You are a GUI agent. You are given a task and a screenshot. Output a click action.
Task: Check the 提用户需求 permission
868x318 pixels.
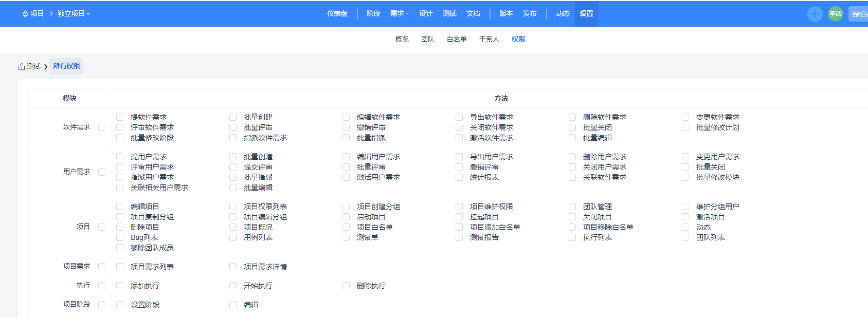point(120,157)
